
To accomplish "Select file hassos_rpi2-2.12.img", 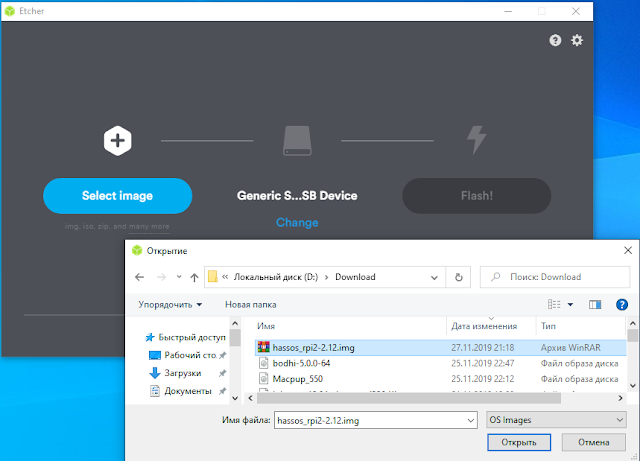I will (440, 348).
